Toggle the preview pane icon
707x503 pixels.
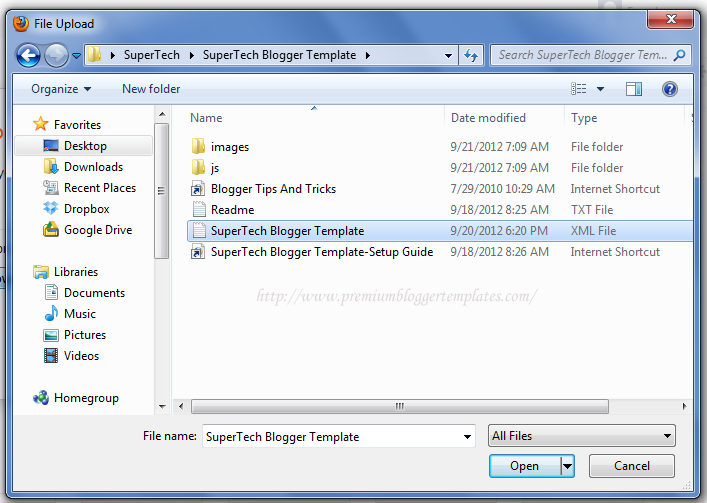click(634, 89)
